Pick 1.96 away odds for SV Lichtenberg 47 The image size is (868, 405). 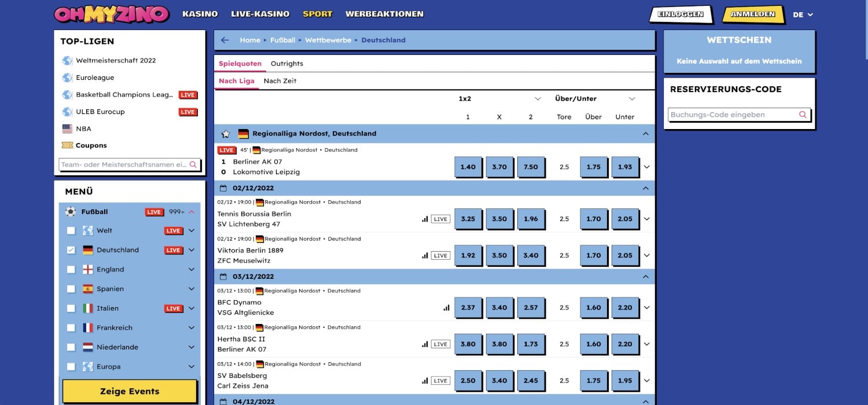click(531, 219)
